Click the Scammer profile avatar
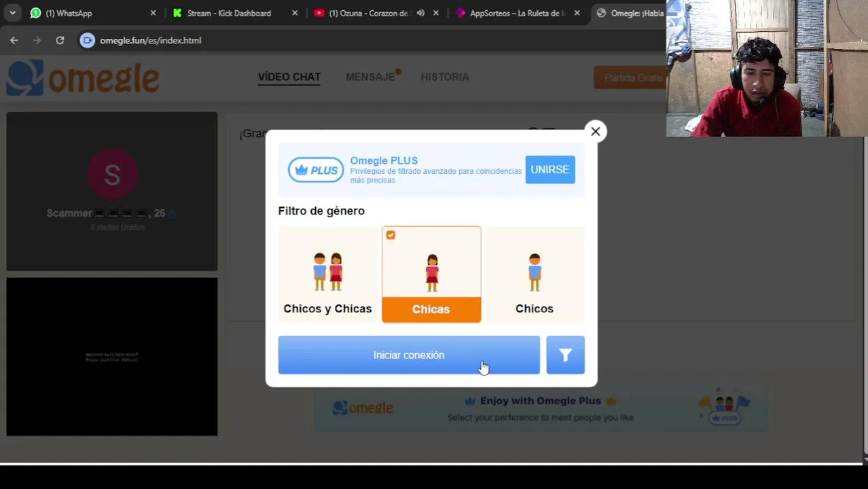This screenshot has width=868, height=489. 112,175
